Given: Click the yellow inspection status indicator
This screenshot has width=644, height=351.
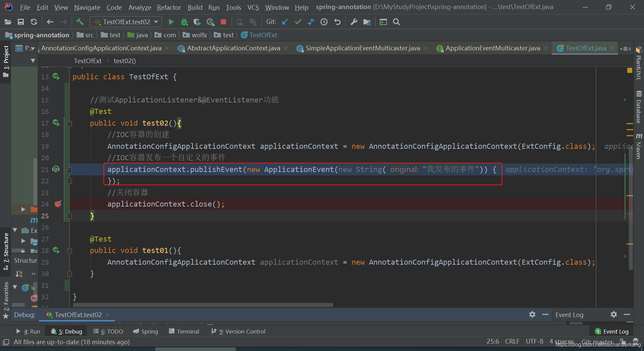Looking at the screenshot, I should point(630,70).
